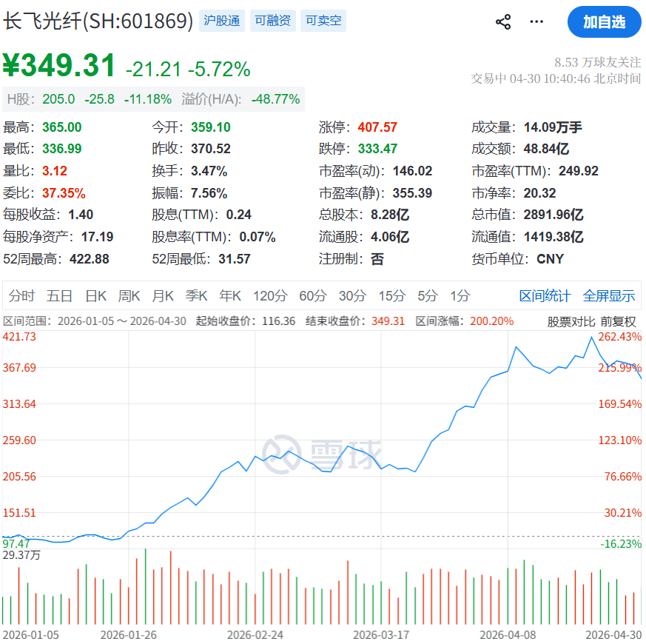Click the 货币单位 value CNY
Viewport: 646px width, 644px height.
coord(550,259)
